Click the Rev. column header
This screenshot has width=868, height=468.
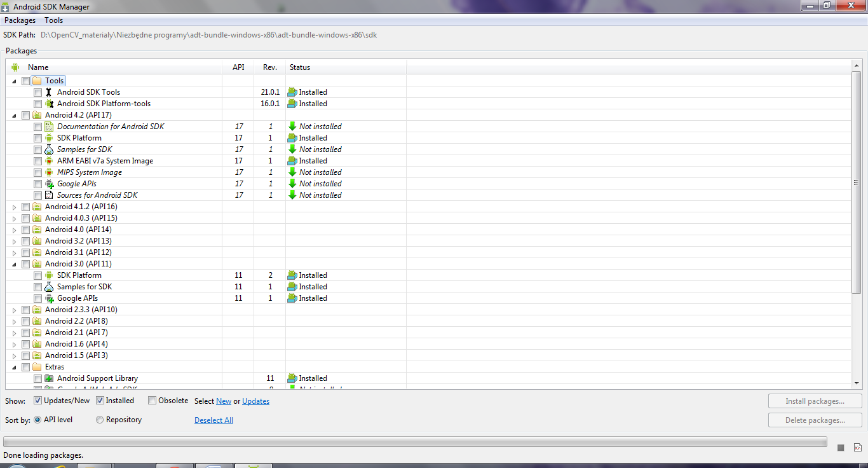270,67
